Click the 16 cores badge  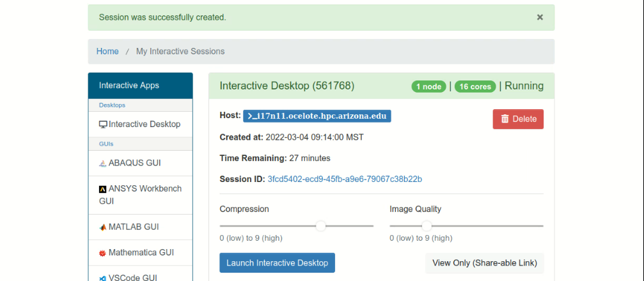click(x=475, y=87)
